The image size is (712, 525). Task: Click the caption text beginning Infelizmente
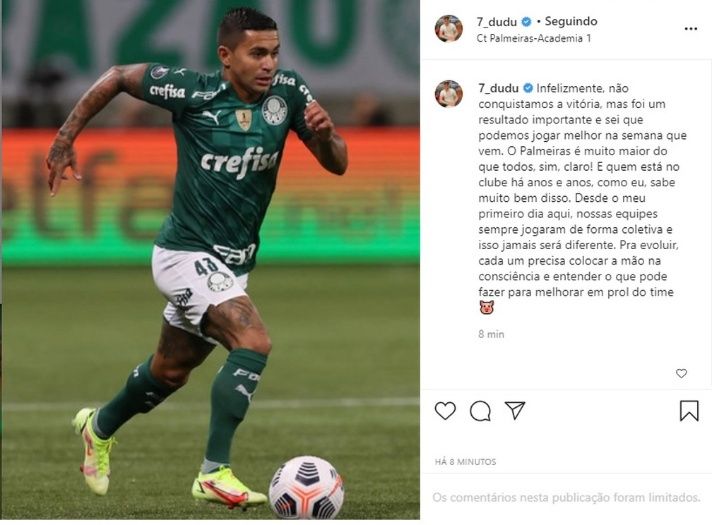coord(583,190)
